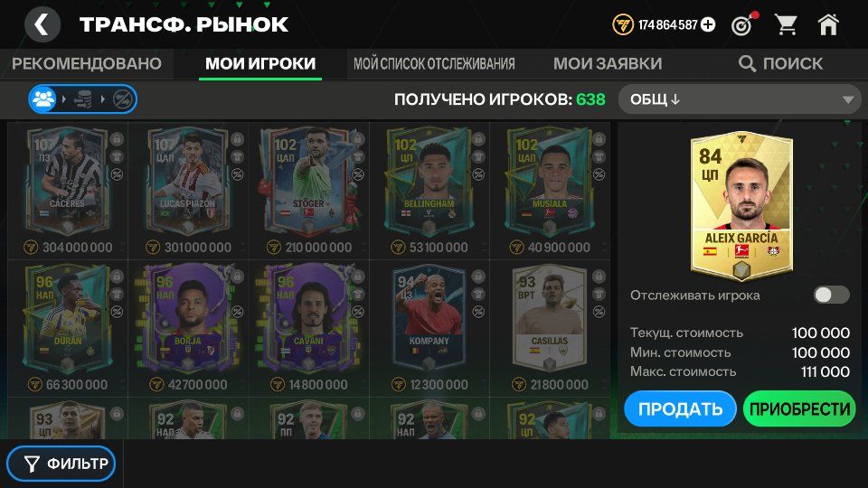Return home using the house icon
The width and height of the screenshot is (868, 488).
pos(828,25)
